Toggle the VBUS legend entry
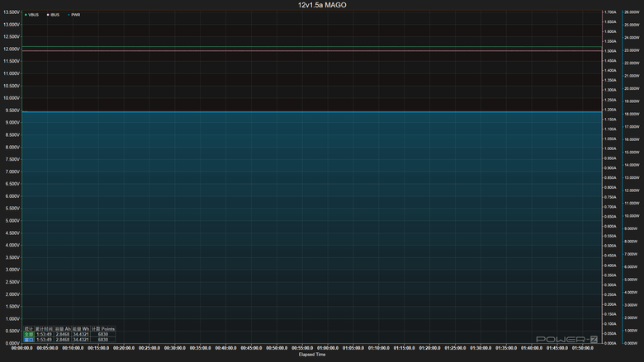This screenshot has width=644, height=362. click(x=31, y=15)
